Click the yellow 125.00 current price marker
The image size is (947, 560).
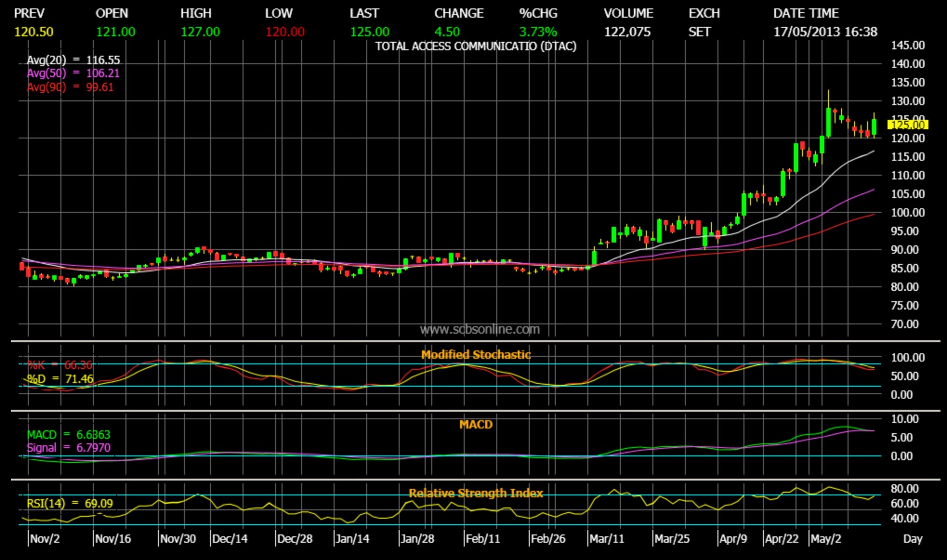coord(908,125)
